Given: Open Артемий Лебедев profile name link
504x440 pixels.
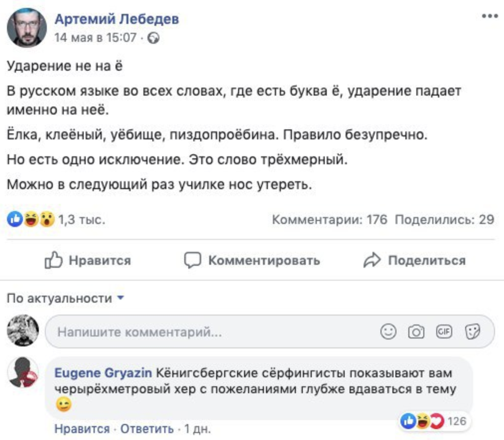Looking at the screenshot, I should tap(117, 19).
